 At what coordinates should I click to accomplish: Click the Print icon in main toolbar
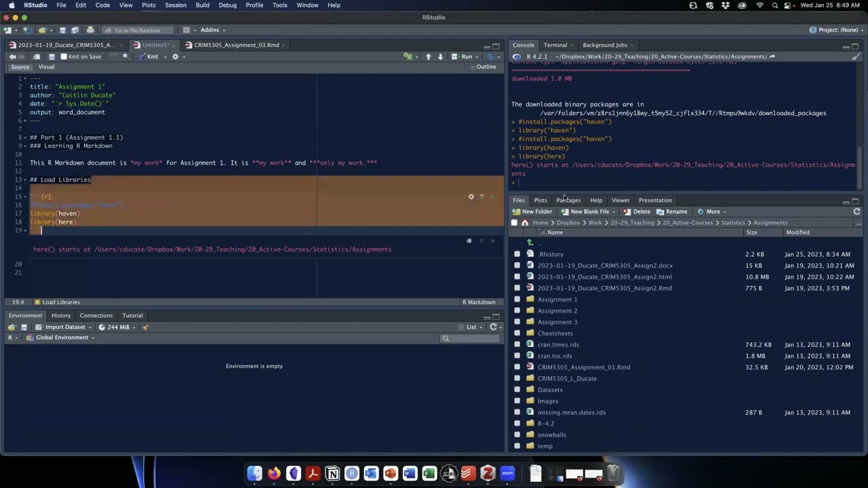pyautogui.click(x=90, y=30)
